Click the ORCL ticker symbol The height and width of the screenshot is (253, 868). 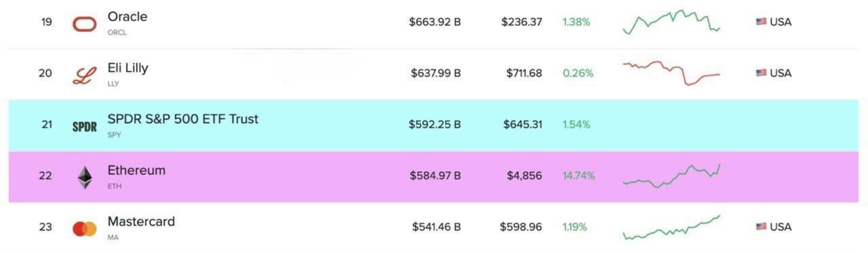(117, 33)
